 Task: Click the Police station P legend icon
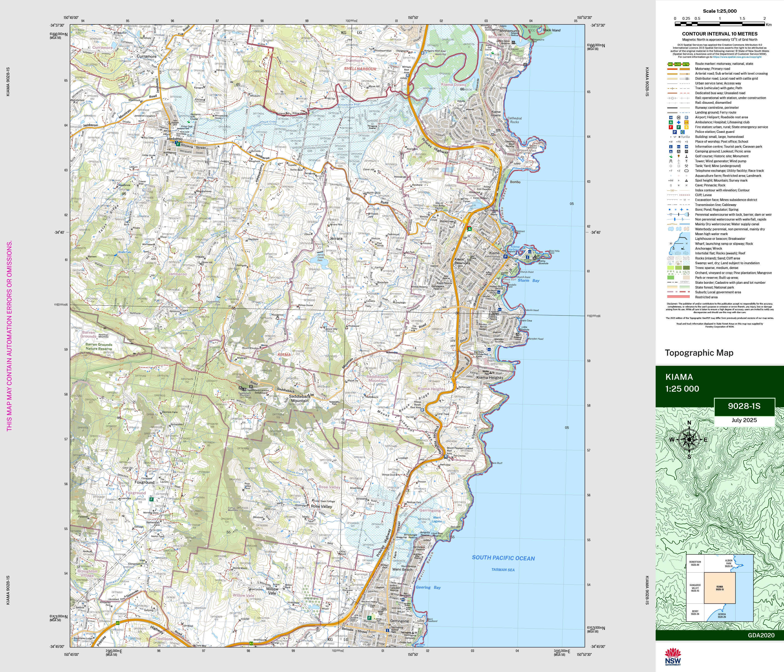(675, 132)
